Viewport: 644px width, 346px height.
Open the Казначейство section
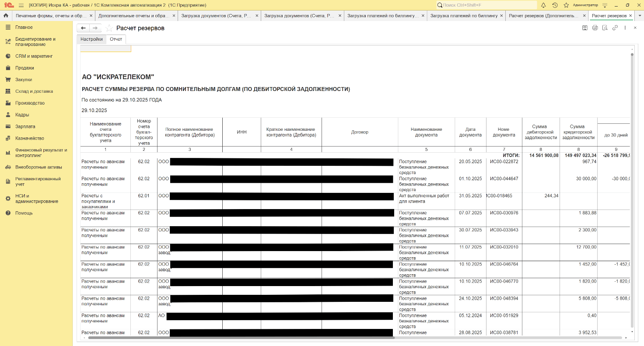29,138
